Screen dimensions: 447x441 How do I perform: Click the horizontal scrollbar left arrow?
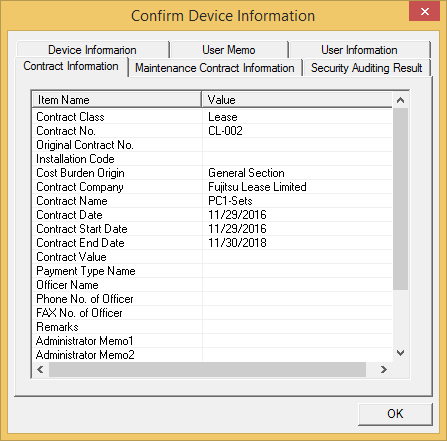coord(40,369)
